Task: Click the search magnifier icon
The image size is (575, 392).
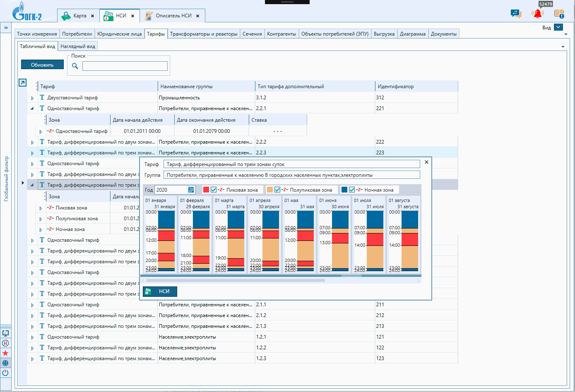Action: pos(75,66)
